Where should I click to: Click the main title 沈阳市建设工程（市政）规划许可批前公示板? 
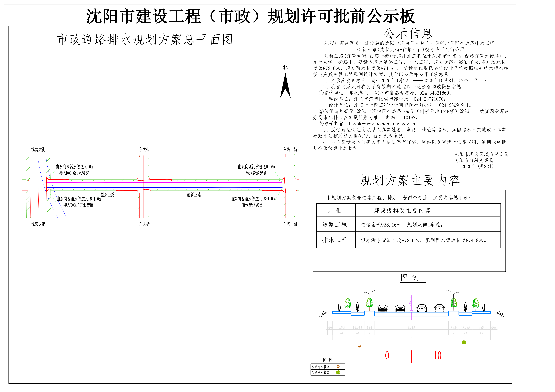point(251,16)
